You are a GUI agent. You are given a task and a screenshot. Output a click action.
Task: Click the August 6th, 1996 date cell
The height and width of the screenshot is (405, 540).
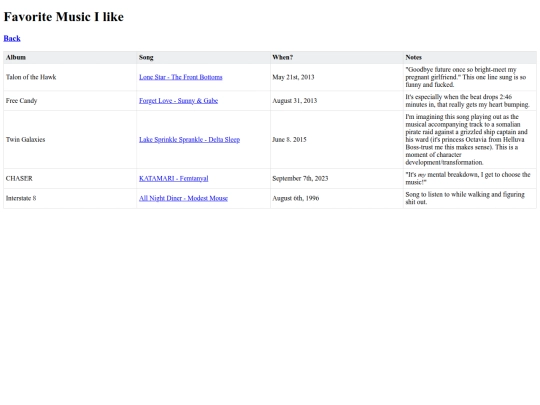336,198
